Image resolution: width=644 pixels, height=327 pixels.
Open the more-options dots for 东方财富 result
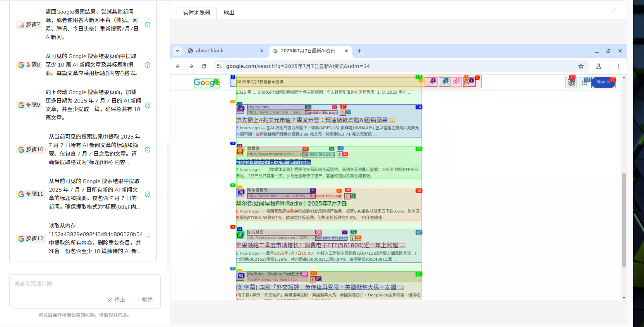352,238
